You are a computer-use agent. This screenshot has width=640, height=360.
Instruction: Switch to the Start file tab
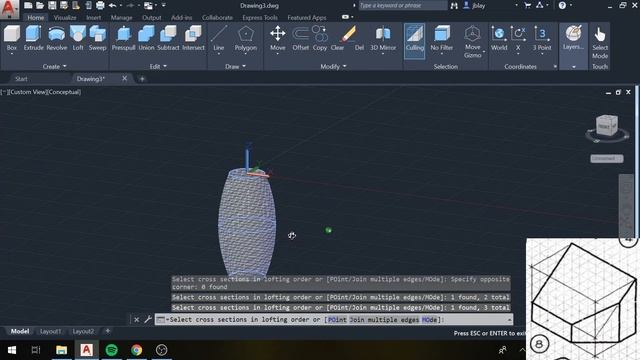click(21, 79)
